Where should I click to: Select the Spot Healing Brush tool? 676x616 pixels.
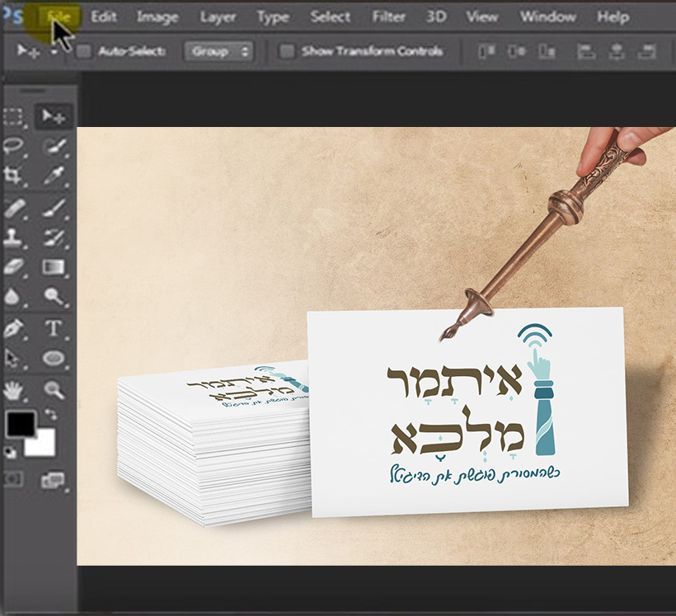[13, 209]
